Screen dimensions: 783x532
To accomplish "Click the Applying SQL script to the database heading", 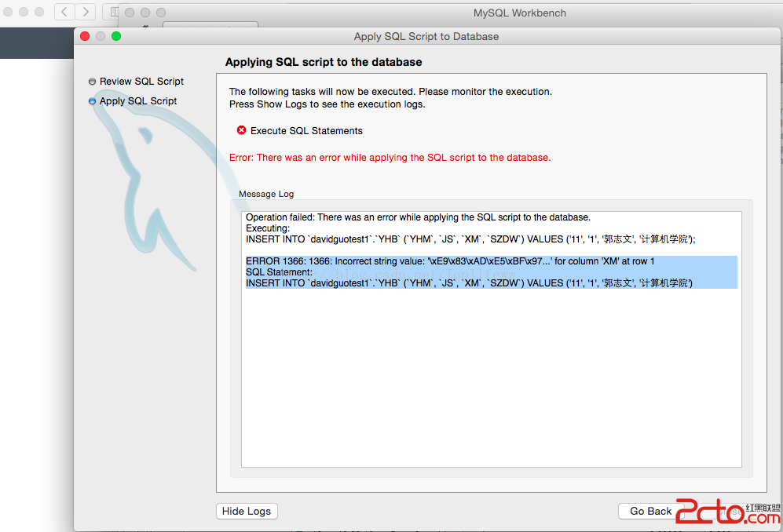I will click(324, 62).
